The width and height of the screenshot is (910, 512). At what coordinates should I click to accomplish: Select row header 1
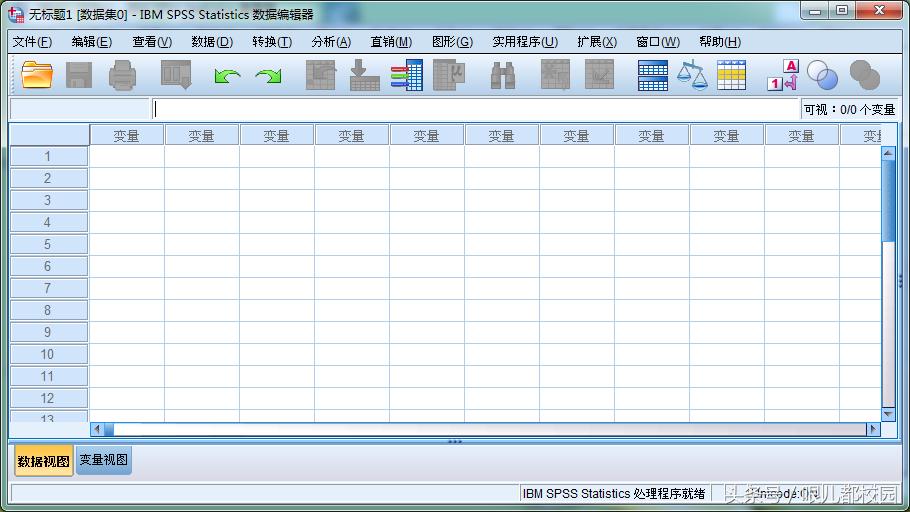tap(49, 156)
